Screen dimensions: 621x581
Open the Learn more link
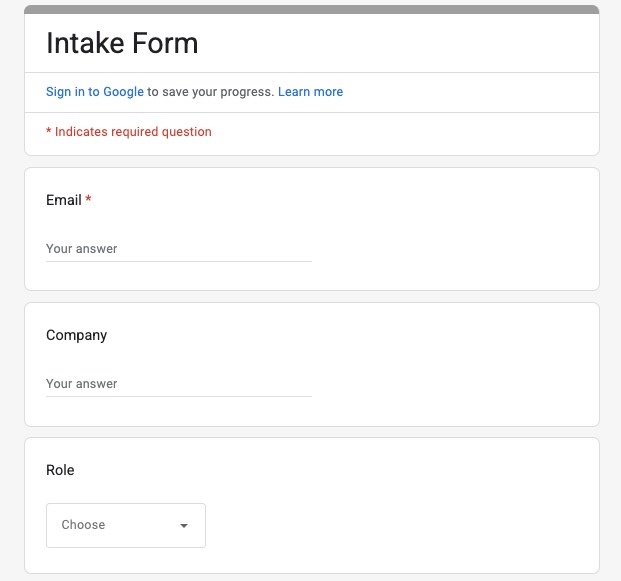pos(310,92)
